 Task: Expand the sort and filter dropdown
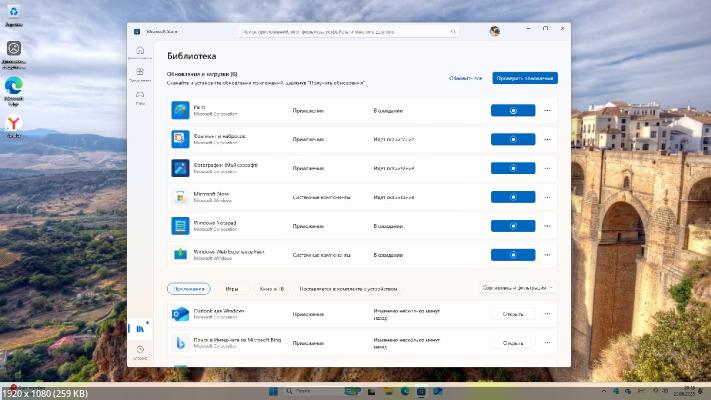(518, 288)
